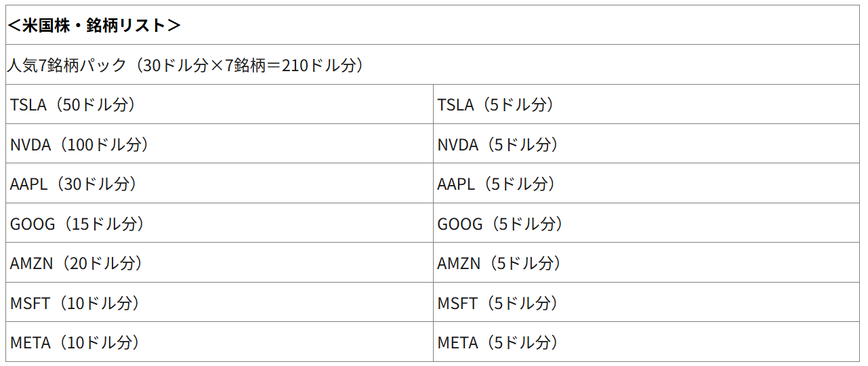The width and height of the screenshot is (868, 366).
Task: Select the GOOG（15ドル分）cell
Action: pos(77,224)
